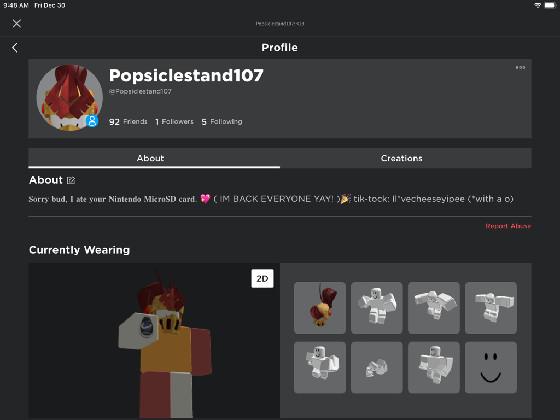Click the Popsiclestand107 profile avatar picture
560x420 pixels.
(70, 98)
